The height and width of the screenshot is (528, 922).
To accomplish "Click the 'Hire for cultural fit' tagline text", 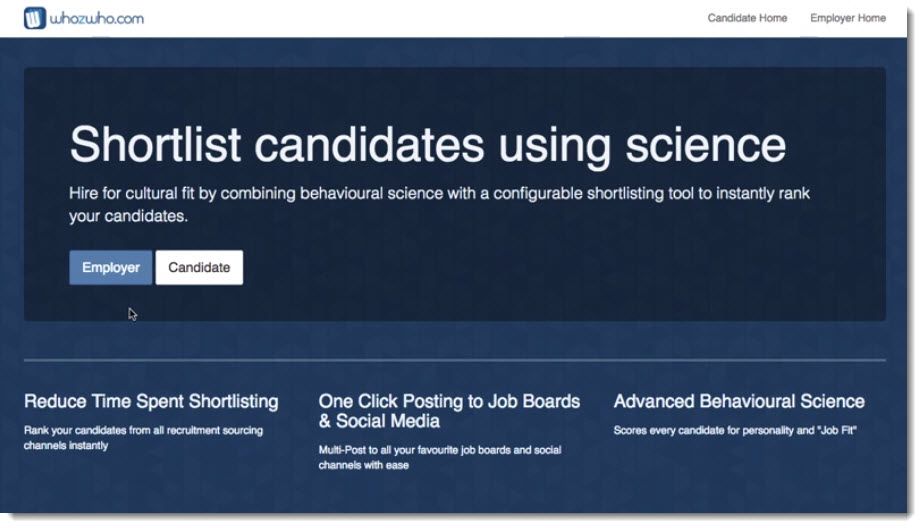I will 439,204.
